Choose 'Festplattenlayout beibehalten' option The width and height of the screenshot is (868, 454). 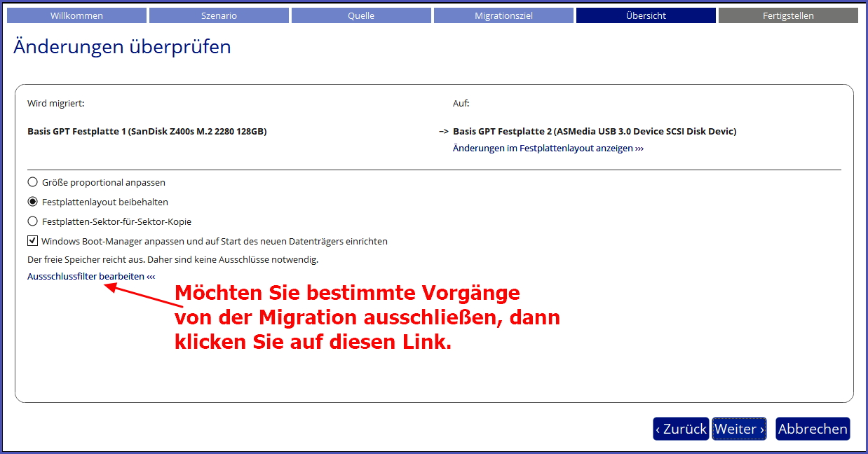click(32, 202)
